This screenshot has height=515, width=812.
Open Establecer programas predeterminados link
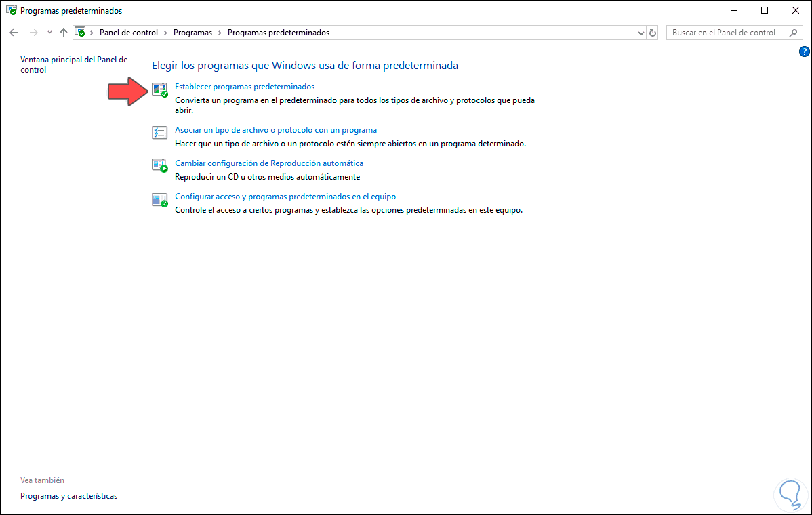(245, 87)
